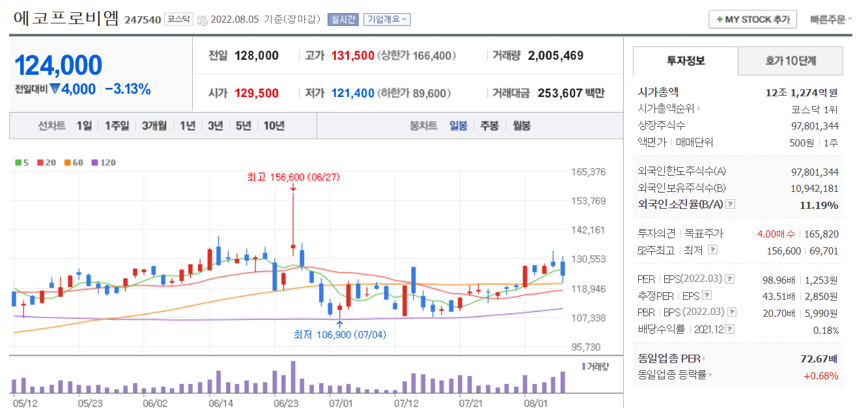Click the 투자의견 4.00매수 value
Screen dimensions: 868x408
pyautogui.click(x=777, y=234)
